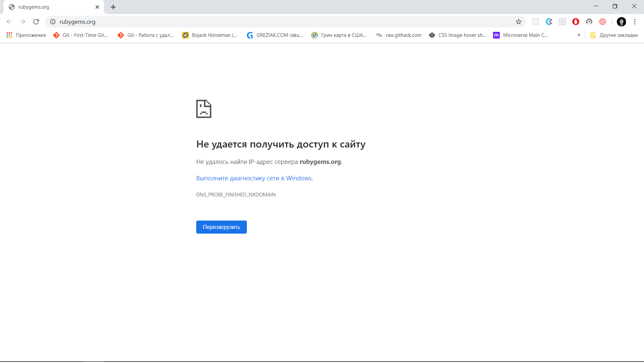644x362 pixels.
Task: Go forward to next page
Action: (22, 22)
